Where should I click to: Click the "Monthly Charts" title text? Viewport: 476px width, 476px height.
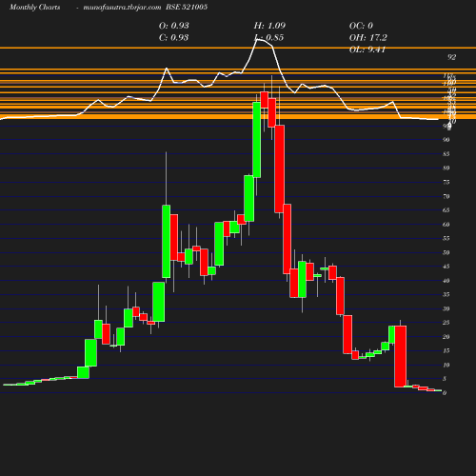coord(34,7)
